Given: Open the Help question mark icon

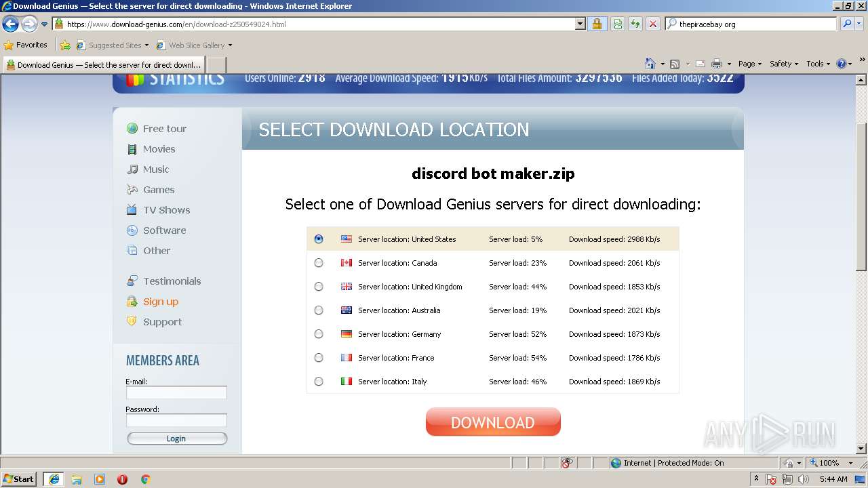Looking at the screenshot, I should click(842, 64).
